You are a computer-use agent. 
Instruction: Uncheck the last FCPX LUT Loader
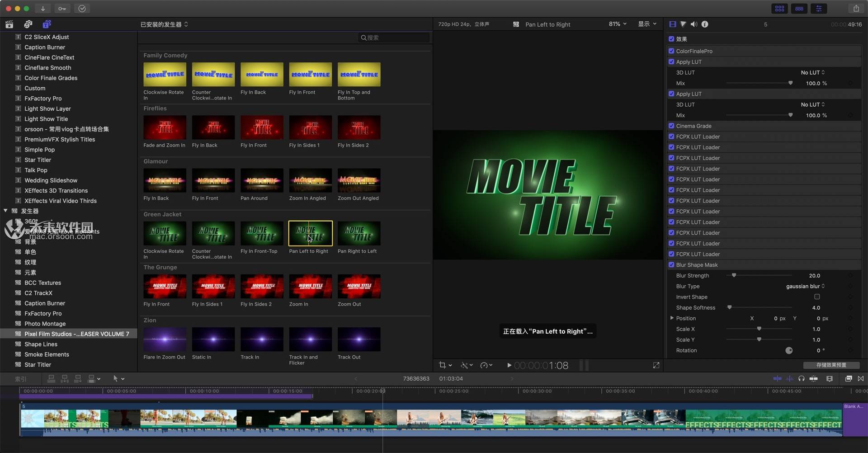tap(671, 254)
